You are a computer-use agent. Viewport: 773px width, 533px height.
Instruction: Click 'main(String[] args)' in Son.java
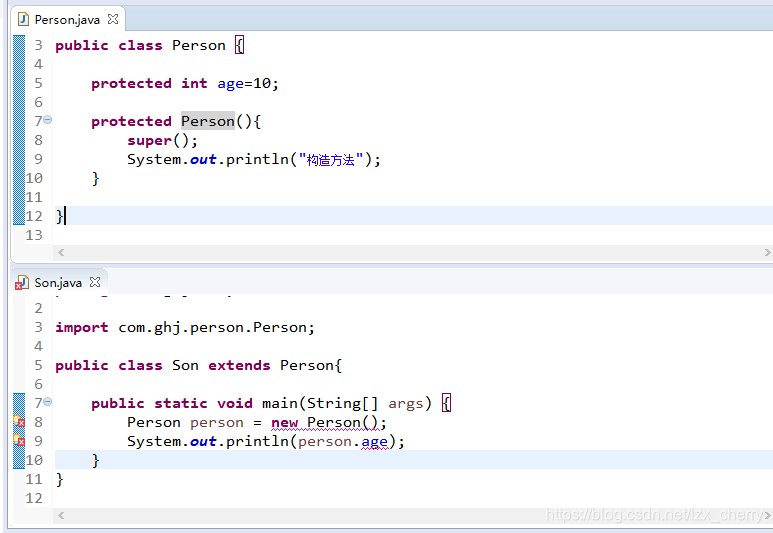(347, 403)
